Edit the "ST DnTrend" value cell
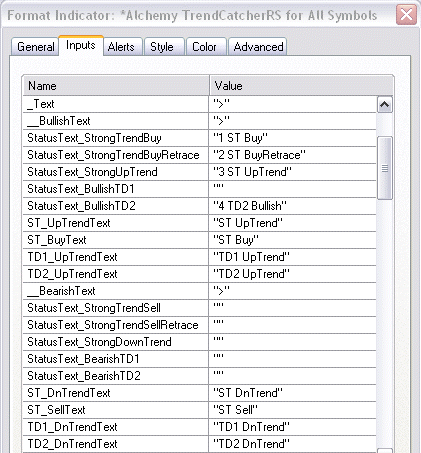421x453 pixels. pyautogui.click(x=293, y=393)
